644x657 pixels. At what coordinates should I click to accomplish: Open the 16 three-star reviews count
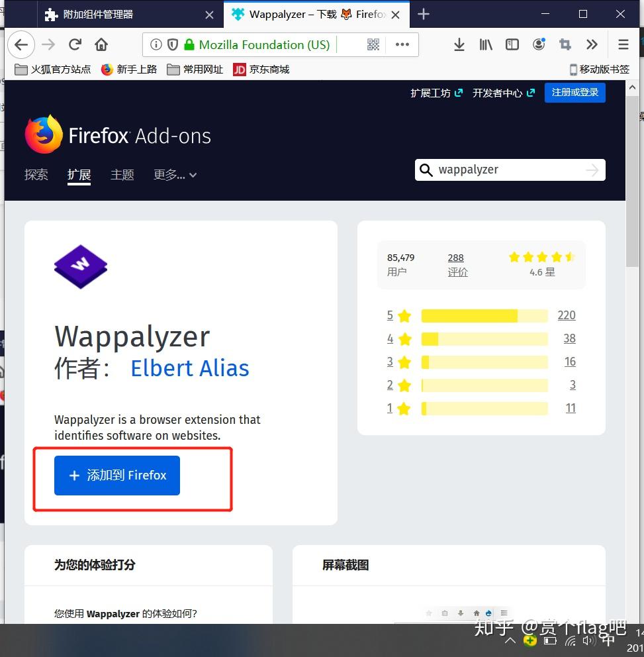pyautogui.click(x=570, y=361)
